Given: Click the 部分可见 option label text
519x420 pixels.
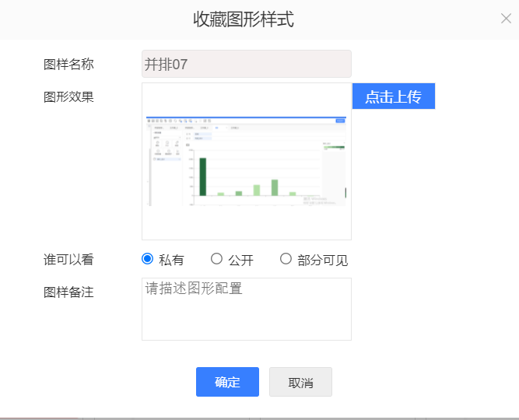Looking at the screenshot, I should pyautogui.click(x=323, y=260).
